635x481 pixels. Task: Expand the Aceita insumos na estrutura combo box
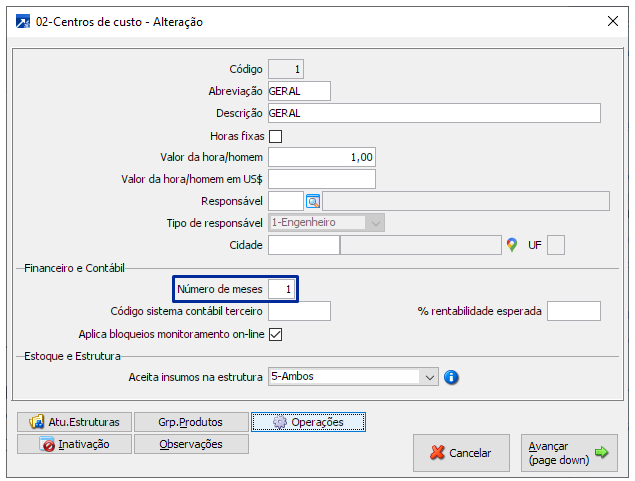pos(353,377)
